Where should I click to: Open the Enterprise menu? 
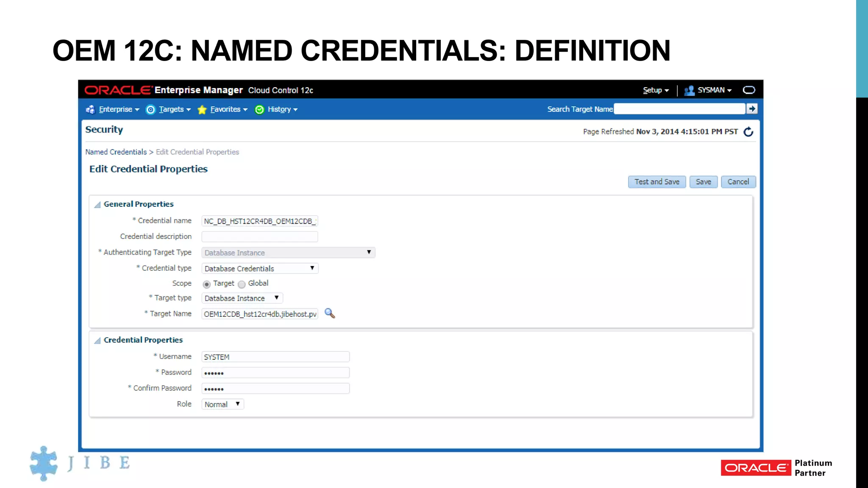pyautogui.click(x=119, y=109)
